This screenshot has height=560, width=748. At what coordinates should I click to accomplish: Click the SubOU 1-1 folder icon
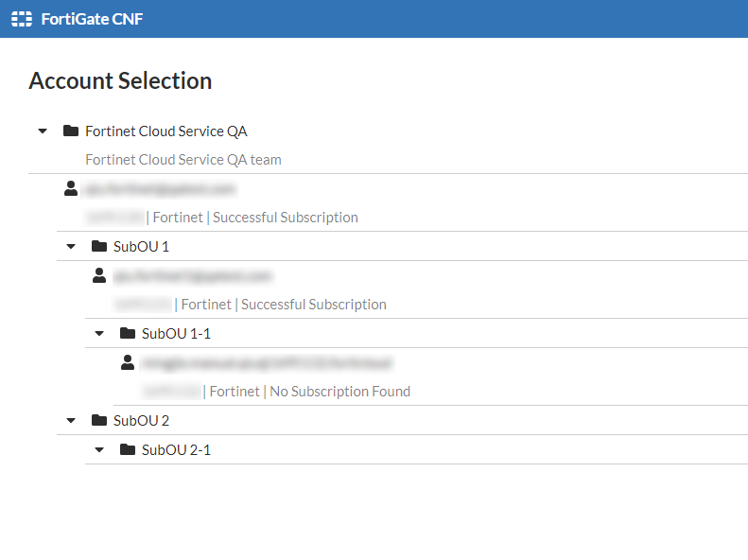[x=128, y=333]
